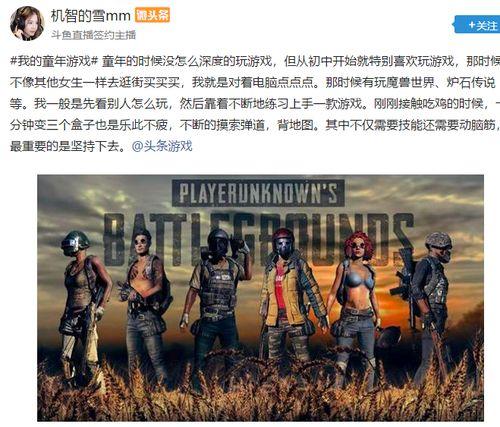Open the @头条游戏 mention link
Viewport: 500px width, 427px height.
tap(162, 146)
